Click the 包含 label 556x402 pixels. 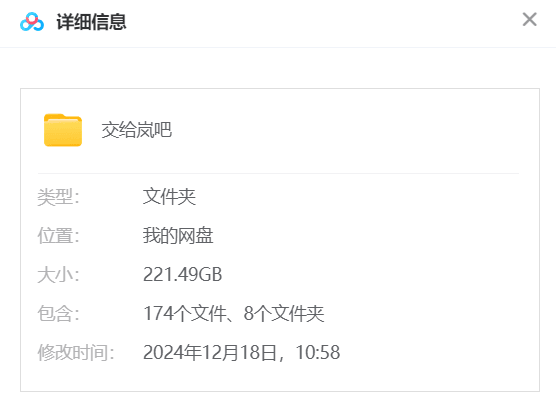pyautogui.click(x=58, y=314)
